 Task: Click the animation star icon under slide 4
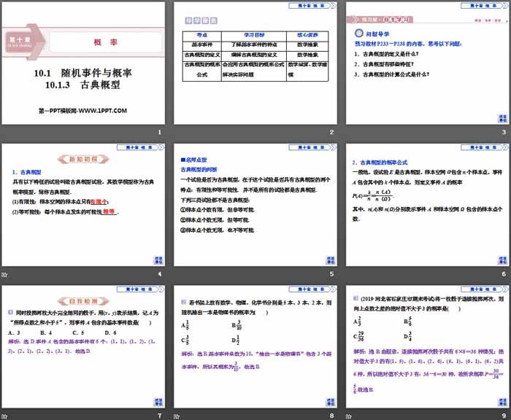5,275
